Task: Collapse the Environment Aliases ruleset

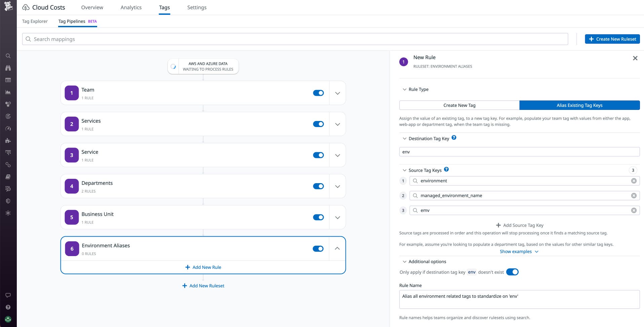Action: click(x=337, y=249)
